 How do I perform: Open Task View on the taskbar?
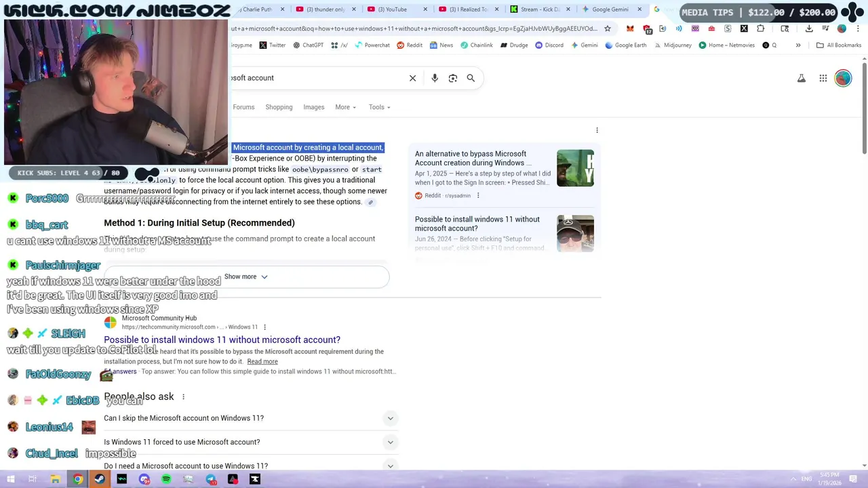click(33, 479)
